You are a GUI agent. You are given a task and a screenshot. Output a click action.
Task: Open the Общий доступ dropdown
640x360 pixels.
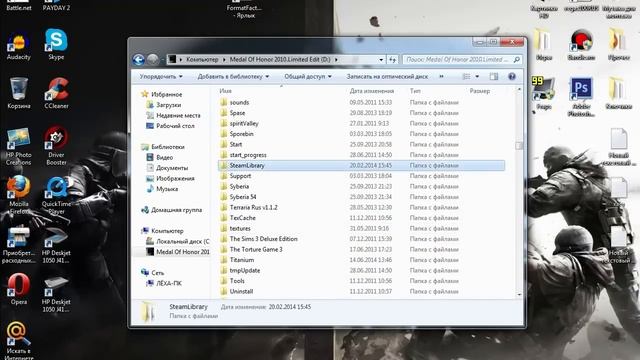(x=308, y=76)
